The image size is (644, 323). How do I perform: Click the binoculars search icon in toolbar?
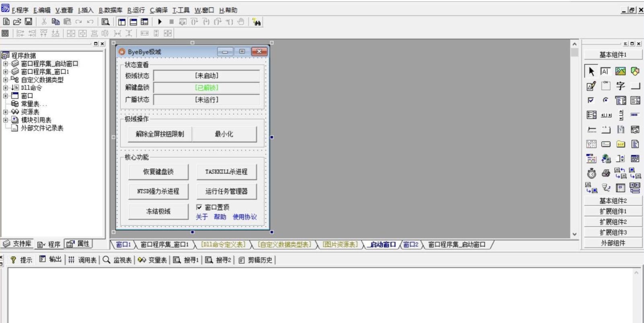[256, 22]
